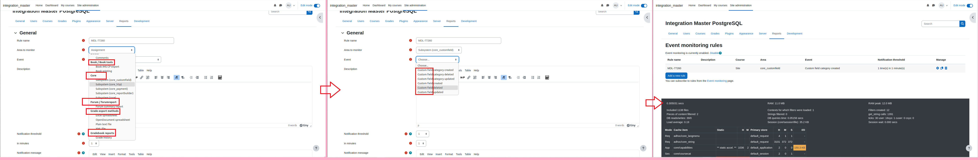This screenshot has width=980, height=160.
Task: Open Notification threshold dropdown in core_customfield form
Action: click(x=422, y=134)
